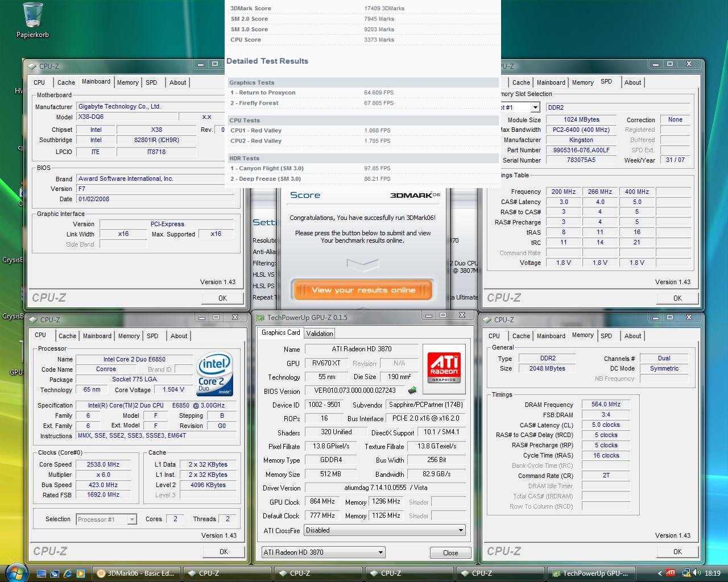728x582 pixels.
Task: Launch Internet Explorer from quick launch
Action: 68,573
